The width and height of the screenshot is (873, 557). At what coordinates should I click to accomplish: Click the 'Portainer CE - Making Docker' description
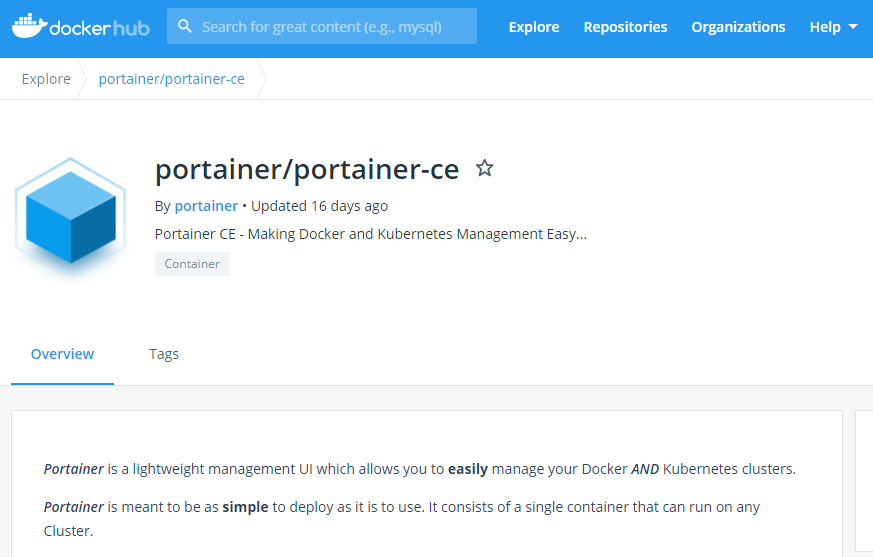click(x=371, y=234)
